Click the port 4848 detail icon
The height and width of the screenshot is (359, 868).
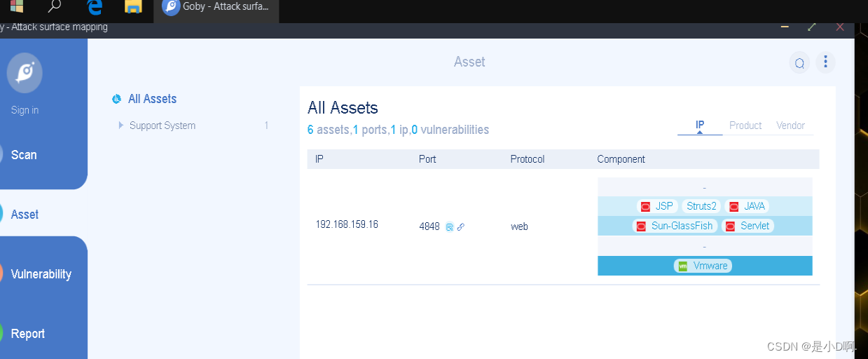tap(450, 226)
